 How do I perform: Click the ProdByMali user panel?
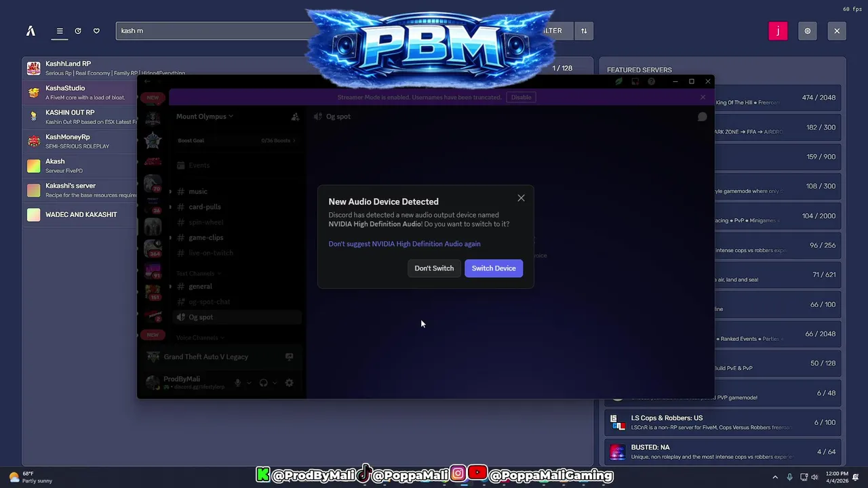(185, 383)
